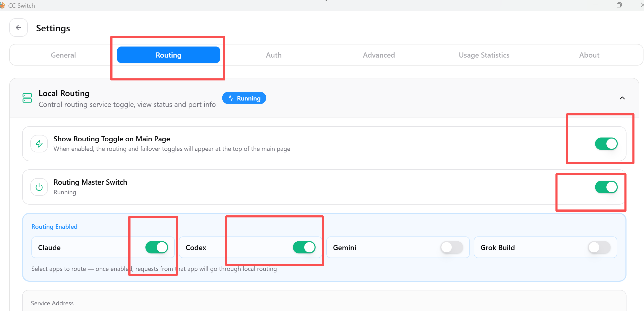The width and height of the screenshot is (644, 311).
Task: Click the CC Switch app logo icon
Action: (2, 5)
